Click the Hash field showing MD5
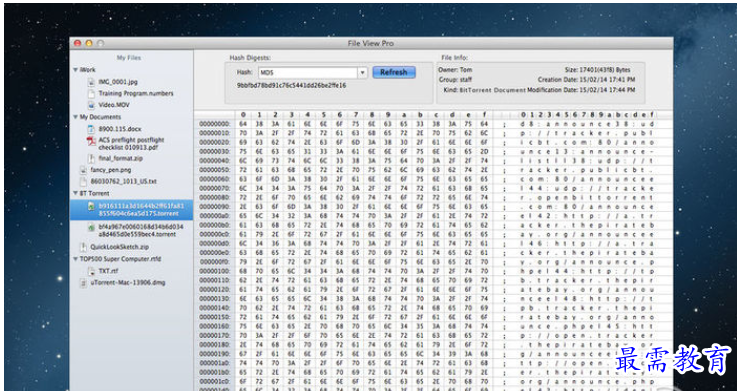The image size is (737, 391). click(x=308, y=73)
